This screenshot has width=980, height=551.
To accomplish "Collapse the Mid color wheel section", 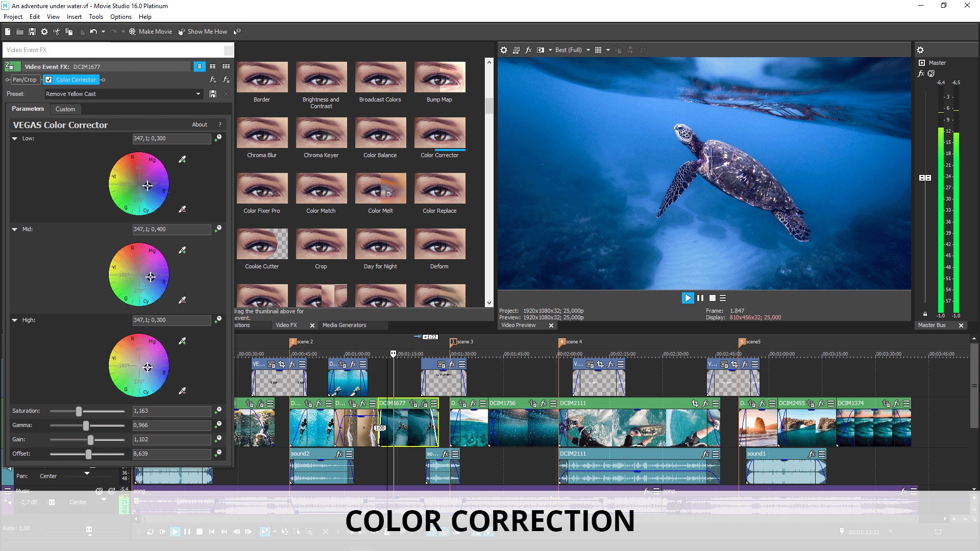I will pyautogui.click(x=15, y=230).
